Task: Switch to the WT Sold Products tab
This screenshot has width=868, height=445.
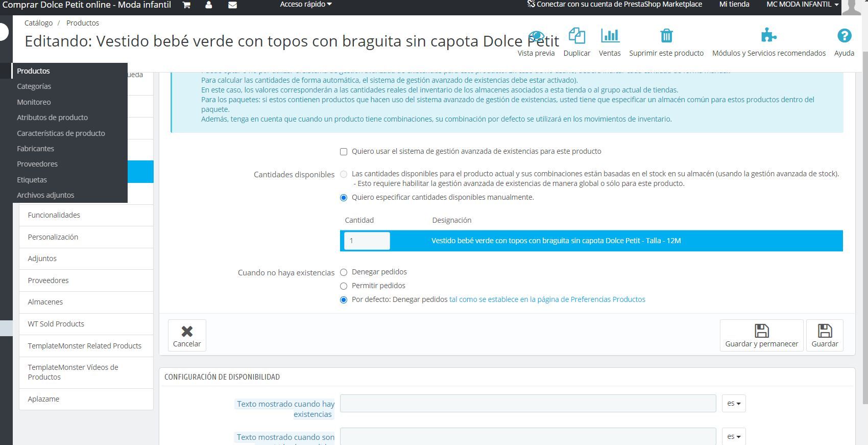Action: point(86,324)
